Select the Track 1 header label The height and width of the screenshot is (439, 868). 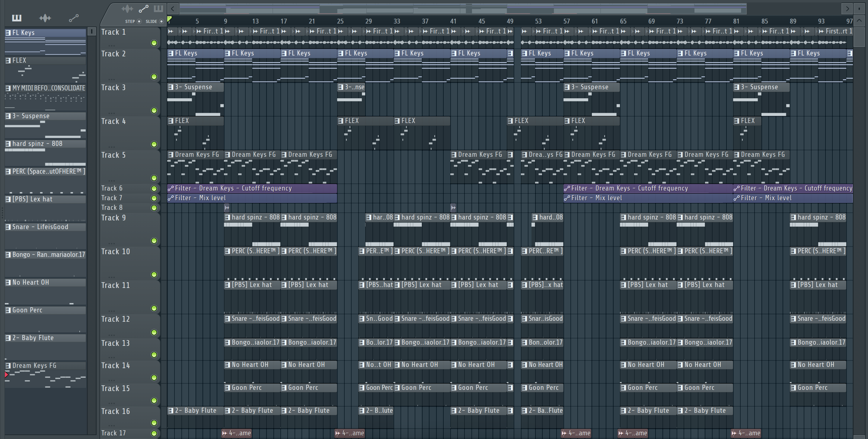[x=113, y=32]
